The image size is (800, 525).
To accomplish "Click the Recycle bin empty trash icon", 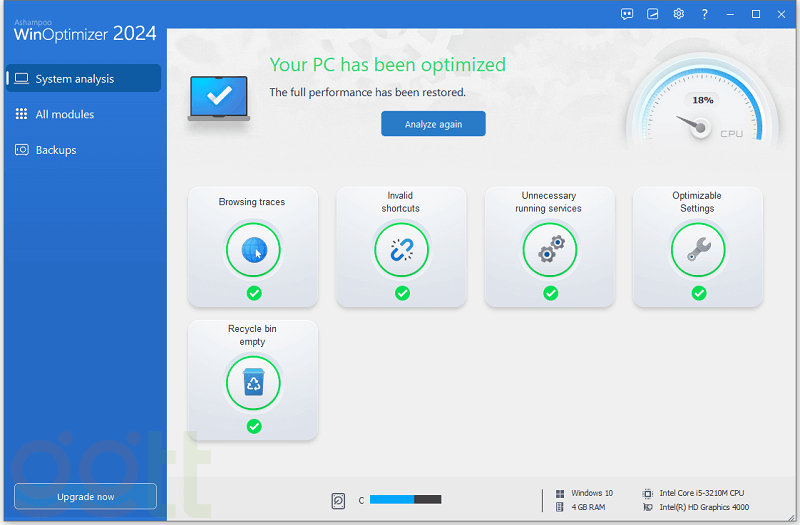I will tap(253, 383).
